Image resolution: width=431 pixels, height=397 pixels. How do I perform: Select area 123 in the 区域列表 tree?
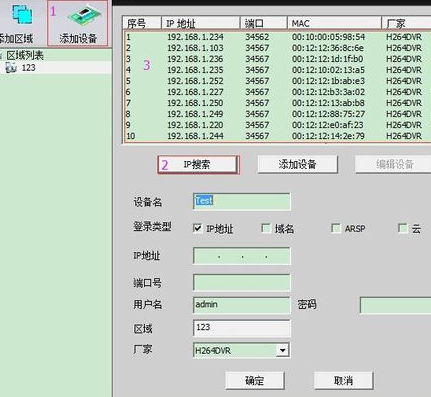tap(28, 68)
